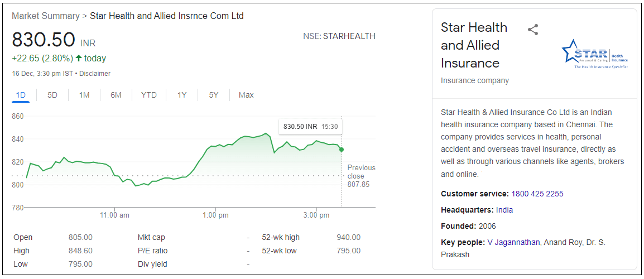Open the Market Summary breadcrumb link
This screenshot has width=644, height=279.
pyautogui.click(x=46, y=16)
